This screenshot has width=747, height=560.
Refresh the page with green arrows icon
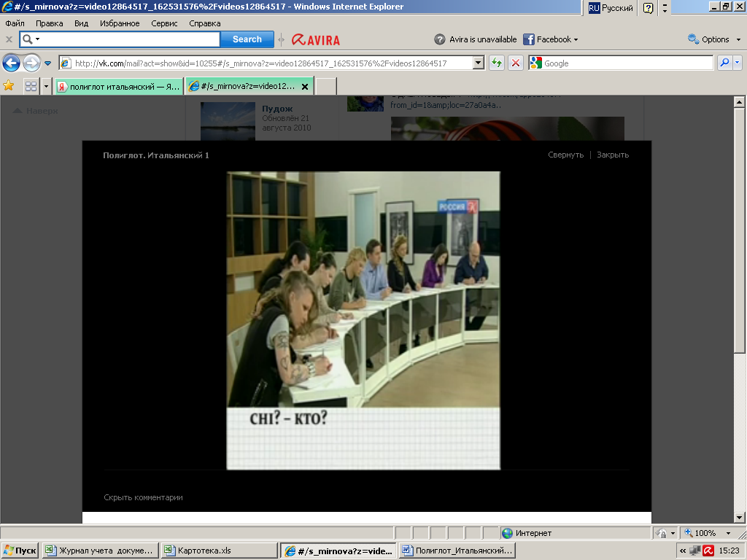[x=497, y=63]
